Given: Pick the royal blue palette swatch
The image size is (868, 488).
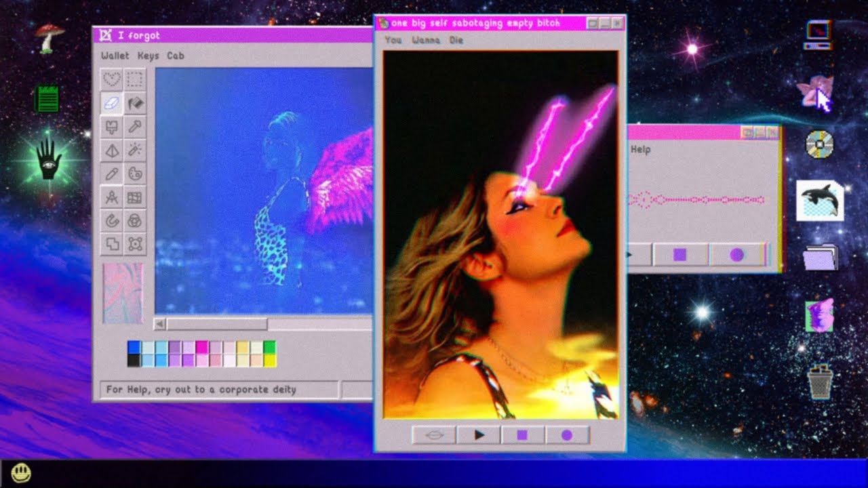Looking at the screenshot, I should pos(134,347).
